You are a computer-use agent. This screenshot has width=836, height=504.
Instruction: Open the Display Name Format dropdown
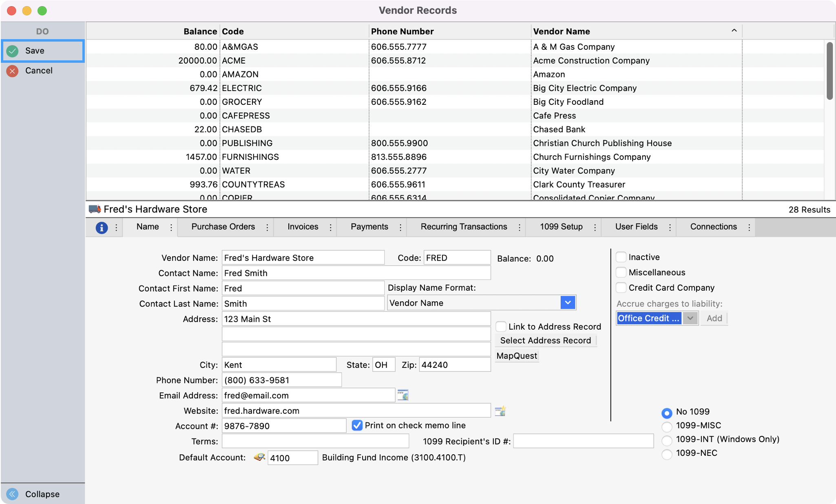567,303
